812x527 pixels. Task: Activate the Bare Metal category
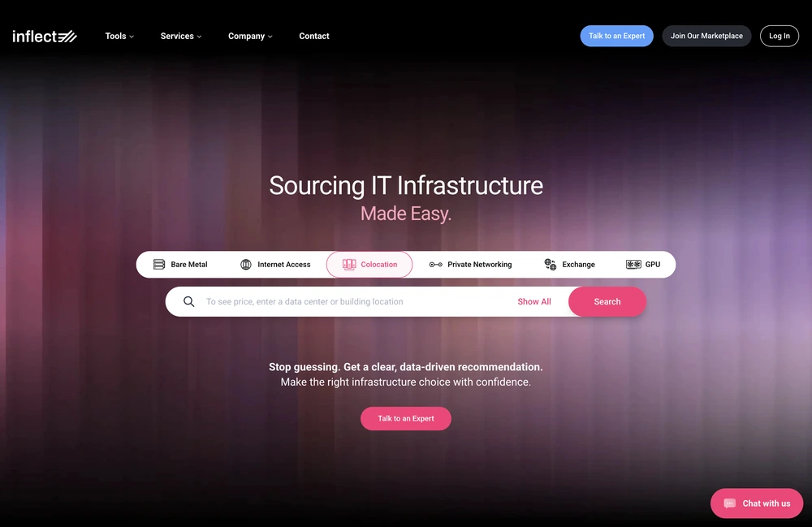[x=180, y=264]
